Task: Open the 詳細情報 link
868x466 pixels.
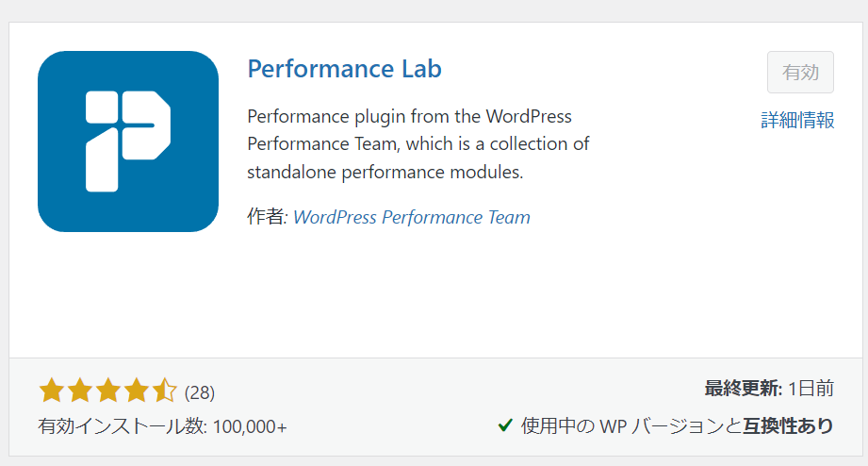Action: click(x=797, y=120)
